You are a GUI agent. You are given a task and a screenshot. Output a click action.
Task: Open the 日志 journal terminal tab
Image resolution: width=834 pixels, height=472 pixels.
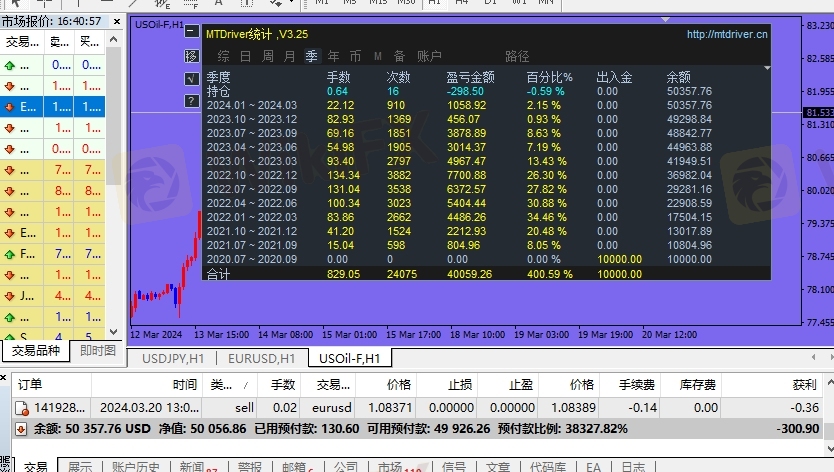[633, 467]
